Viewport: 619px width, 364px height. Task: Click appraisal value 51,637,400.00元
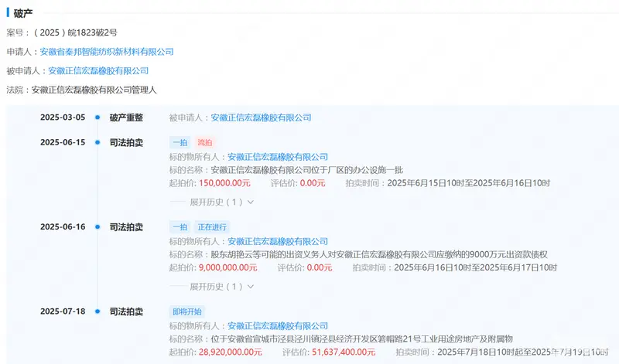pos(344,352)
